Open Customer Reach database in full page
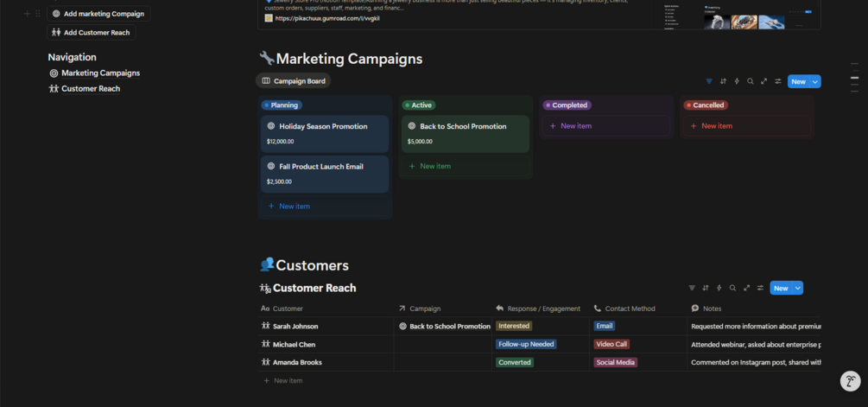The width and height of the screenshot is (868, 407). [746, 288]
